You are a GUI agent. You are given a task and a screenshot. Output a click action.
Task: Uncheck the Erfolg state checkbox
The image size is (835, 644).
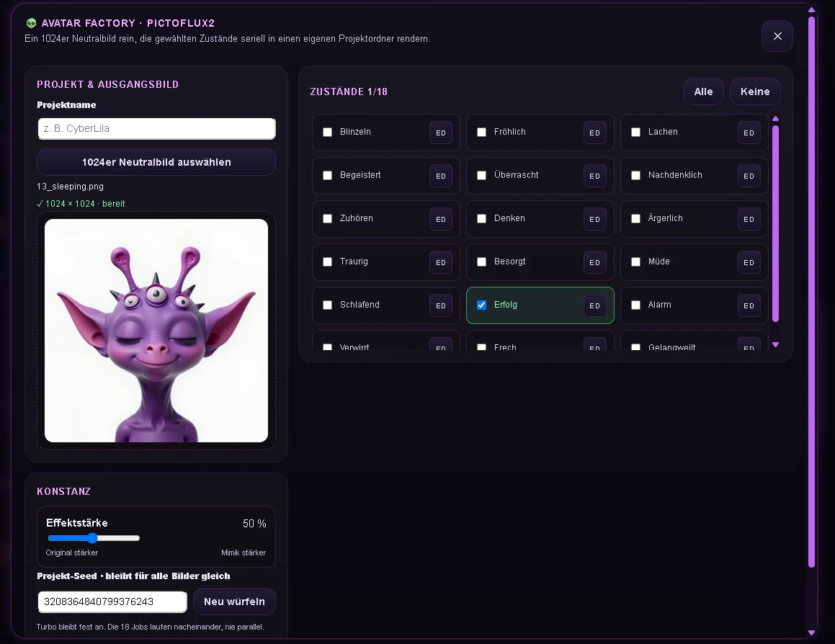pos(481,305)
